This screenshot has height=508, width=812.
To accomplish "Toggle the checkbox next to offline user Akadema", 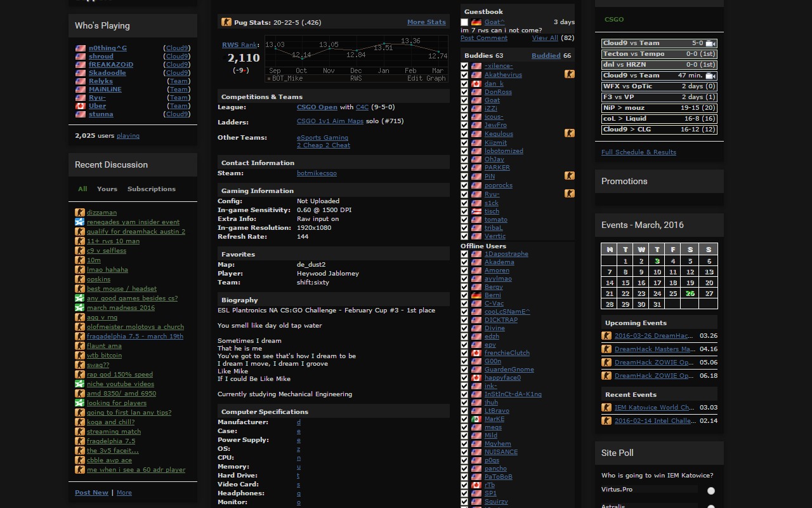I will (464, 262).
